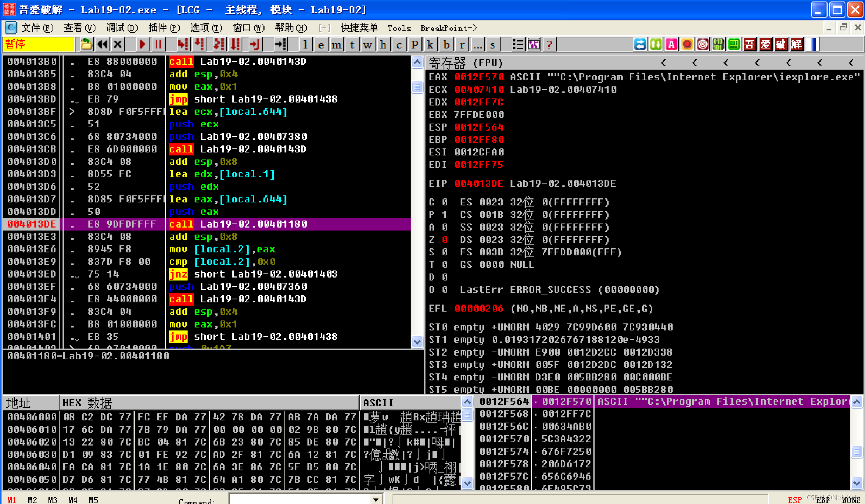Show Source with the 's' button
The height and width of the screenshot is (504, 865).
(493, 44)
